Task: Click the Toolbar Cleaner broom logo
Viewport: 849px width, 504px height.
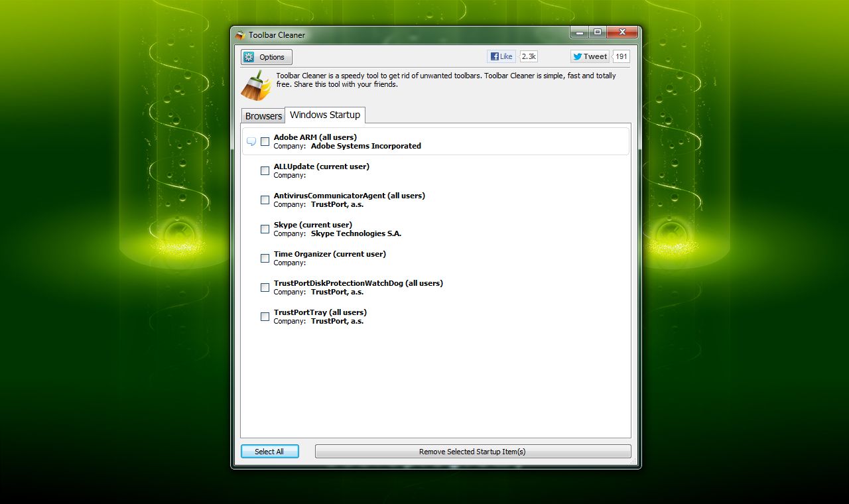Action: coord(256,85)
